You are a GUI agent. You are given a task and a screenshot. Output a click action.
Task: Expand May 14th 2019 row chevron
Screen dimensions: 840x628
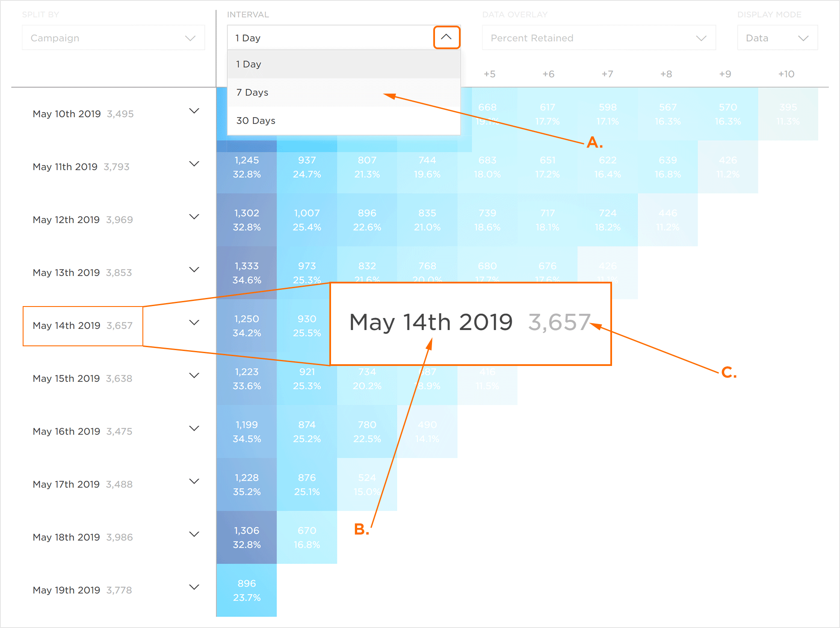194,323
